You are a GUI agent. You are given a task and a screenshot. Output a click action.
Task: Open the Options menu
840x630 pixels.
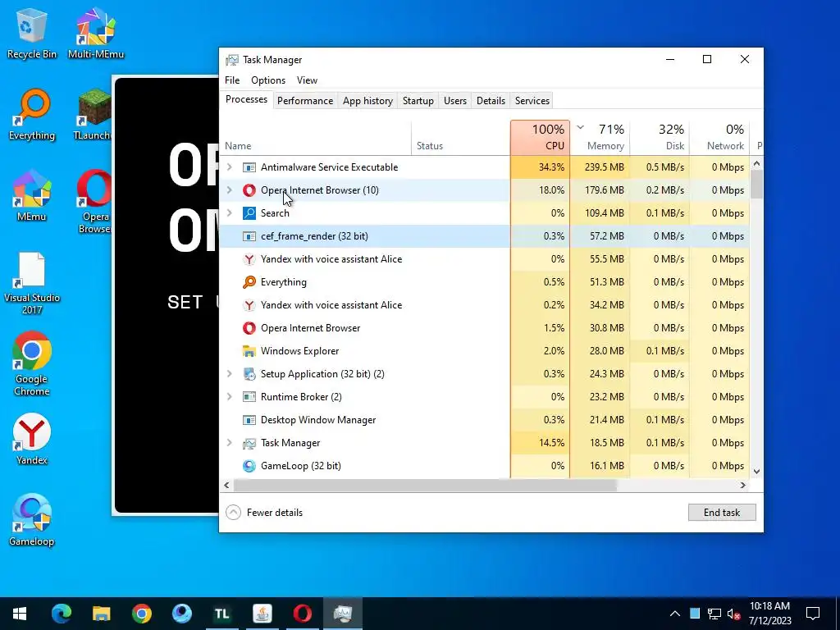(x=268, y=80)
